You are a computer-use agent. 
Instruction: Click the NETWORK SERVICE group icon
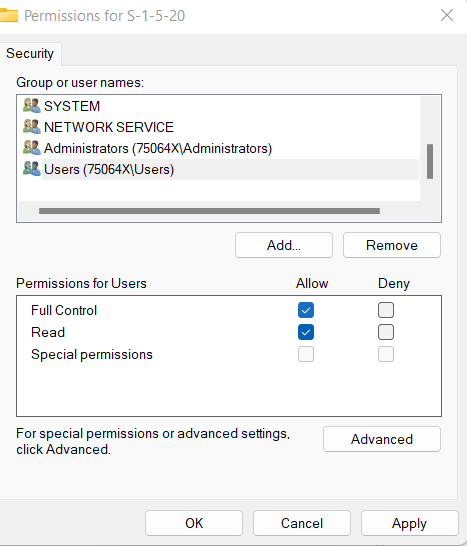32,127
